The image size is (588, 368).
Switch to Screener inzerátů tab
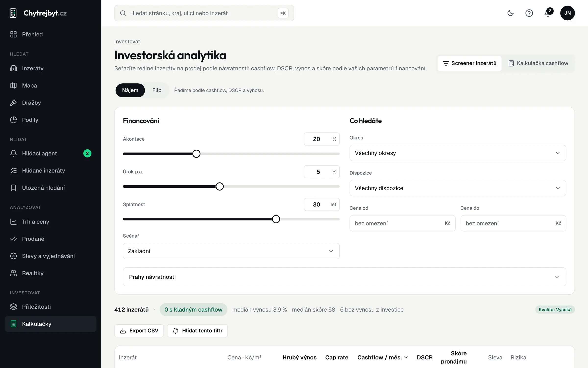469,63
